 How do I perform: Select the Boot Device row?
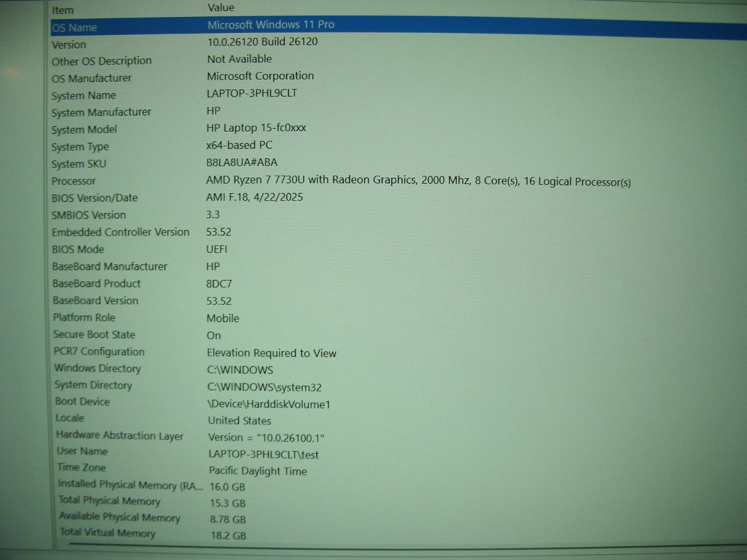click(x=83, y=401)
